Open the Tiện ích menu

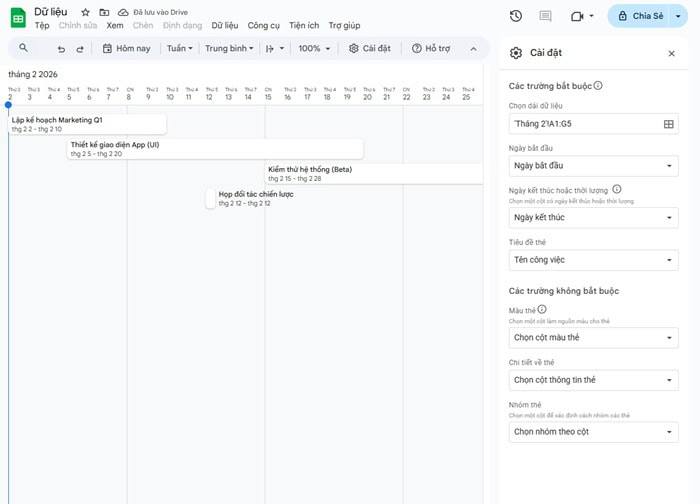[x=306, y=25]
